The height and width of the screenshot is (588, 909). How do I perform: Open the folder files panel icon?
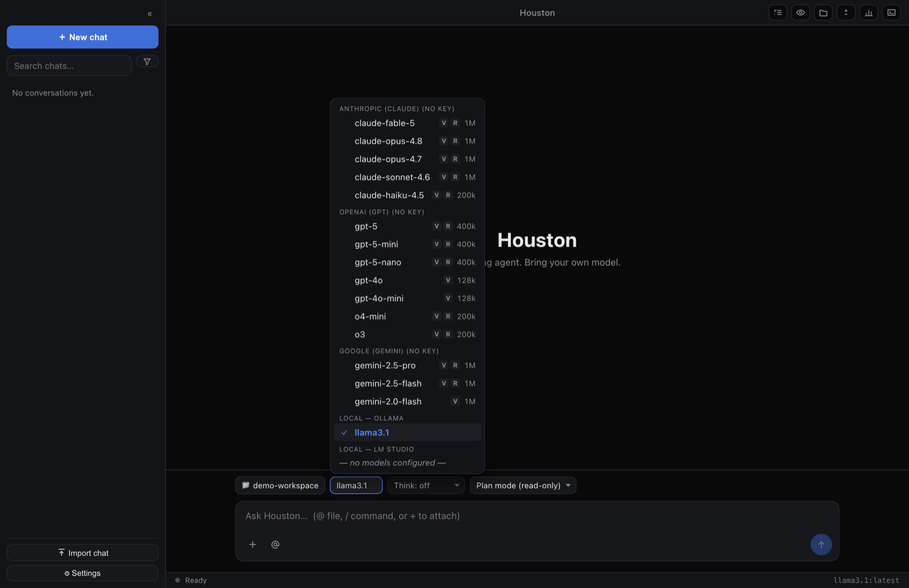point(823,12)
